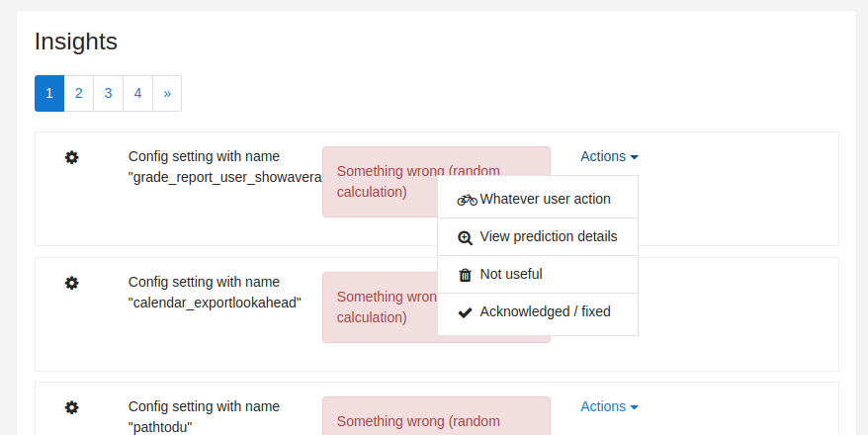Click the next page » arrow
Viewport: 868px width, 435px height.
click(167, 94)
